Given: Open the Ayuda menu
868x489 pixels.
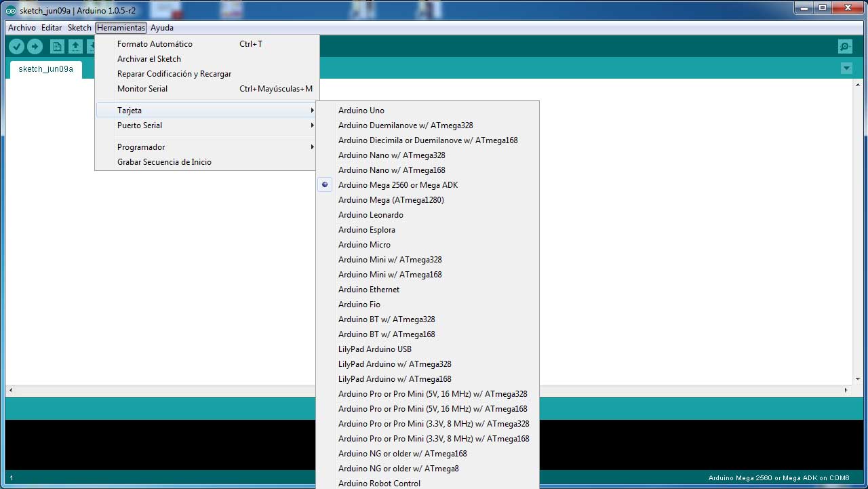Looking at the screenshot, I should (x=162, y=28).
